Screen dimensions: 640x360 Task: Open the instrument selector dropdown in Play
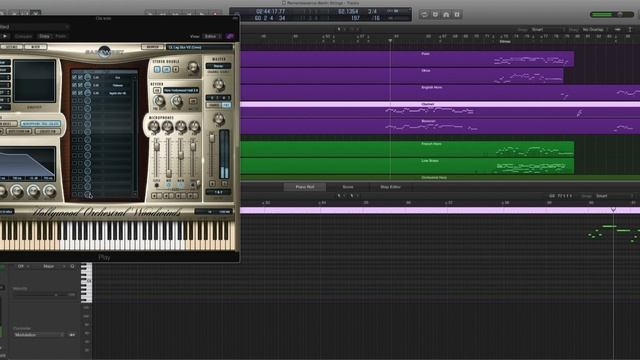tap(199, 47)
